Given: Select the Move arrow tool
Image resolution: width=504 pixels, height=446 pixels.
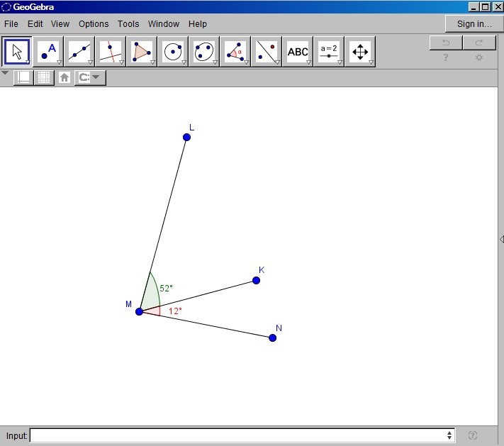Looking at the screenshot, I should click(x=17, y=52).
